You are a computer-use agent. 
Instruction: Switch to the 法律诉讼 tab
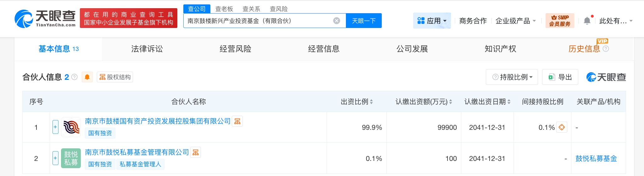point(147,49)
